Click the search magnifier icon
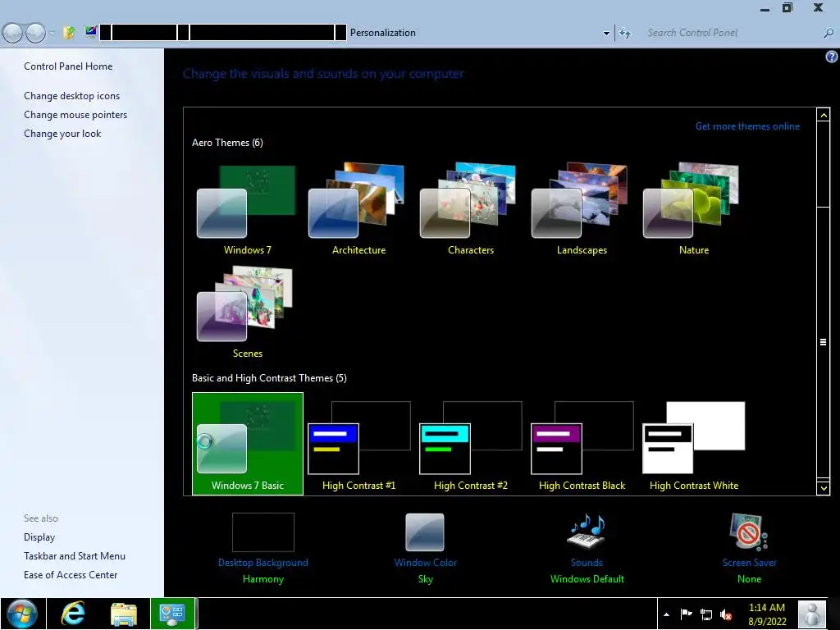The height and width of the screenshot is (630, 840). (829, 33)
